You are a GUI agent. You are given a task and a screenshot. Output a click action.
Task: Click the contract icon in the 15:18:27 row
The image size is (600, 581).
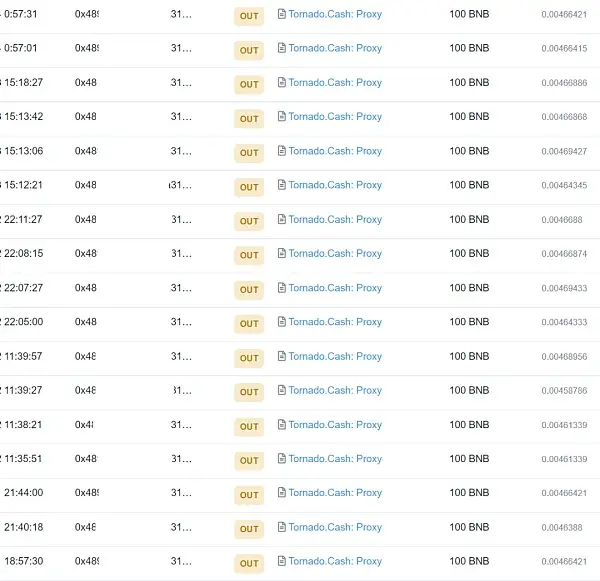(x=281, y=83)
